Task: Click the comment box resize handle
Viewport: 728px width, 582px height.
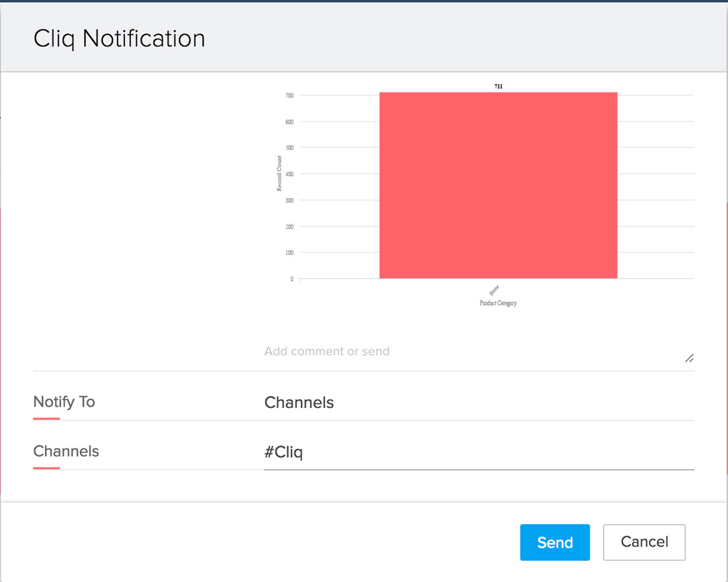Action: pyautogui.click(x=689, y=358)
